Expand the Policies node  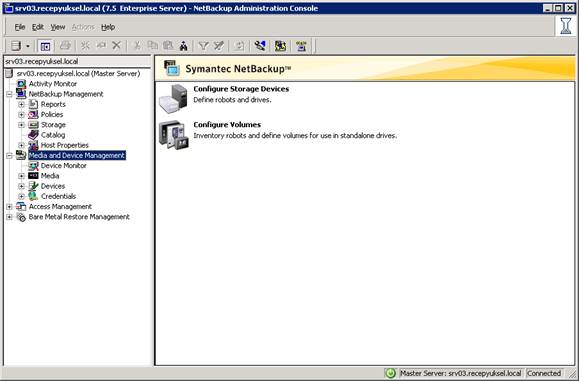21,114
